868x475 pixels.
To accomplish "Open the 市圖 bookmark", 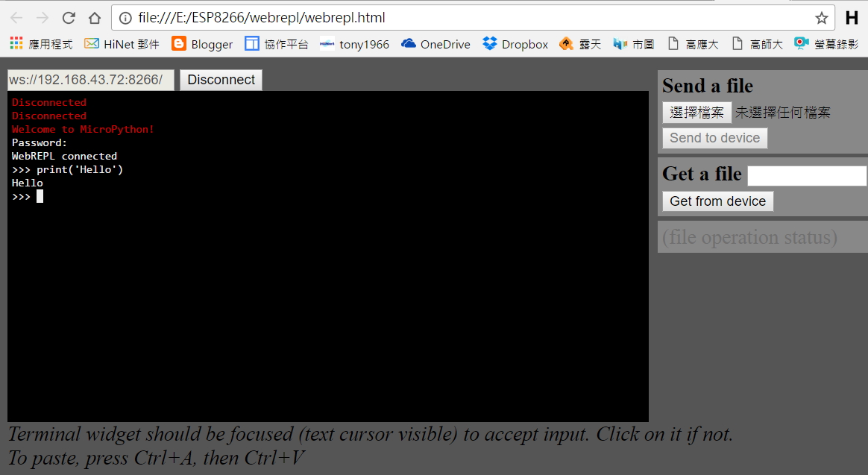I will (x=633, y=44).
